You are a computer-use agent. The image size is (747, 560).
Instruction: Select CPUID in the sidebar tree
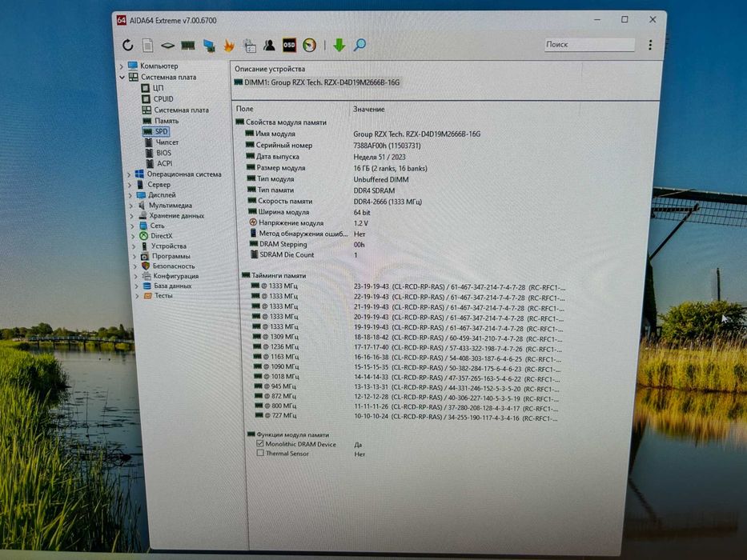coord(158,99)
